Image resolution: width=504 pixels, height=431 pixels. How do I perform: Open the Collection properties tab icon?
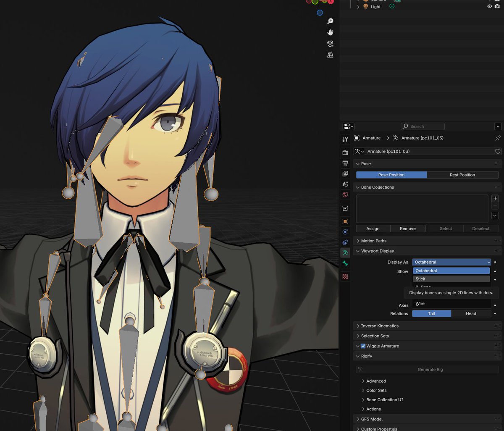(x=345, y=208)
